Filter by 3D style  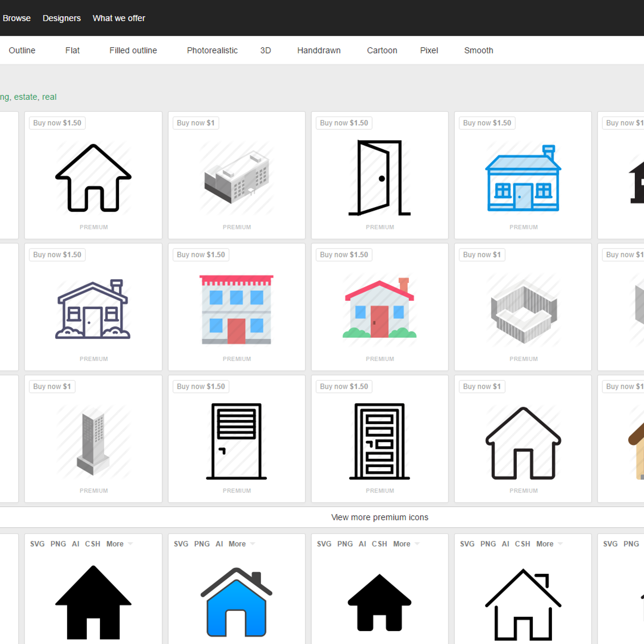tap(266, 50)
